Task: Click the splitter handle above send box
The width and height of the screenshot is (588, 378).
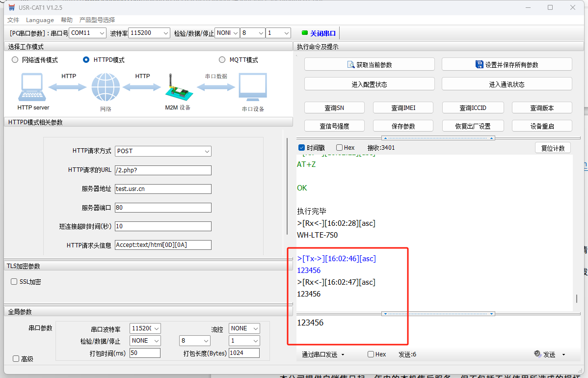Action: [438, 314]
